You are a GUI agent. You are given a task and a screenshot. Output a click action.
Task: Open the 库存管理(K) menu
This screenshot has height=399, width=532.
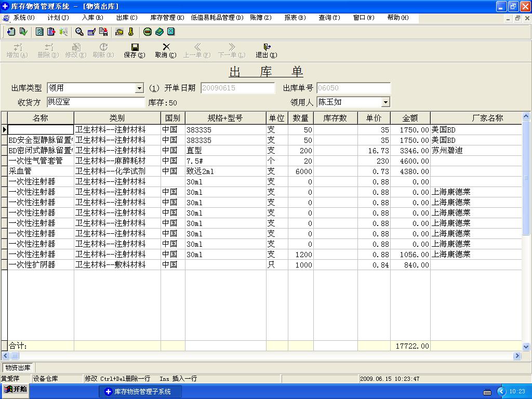tap(167, 18)
